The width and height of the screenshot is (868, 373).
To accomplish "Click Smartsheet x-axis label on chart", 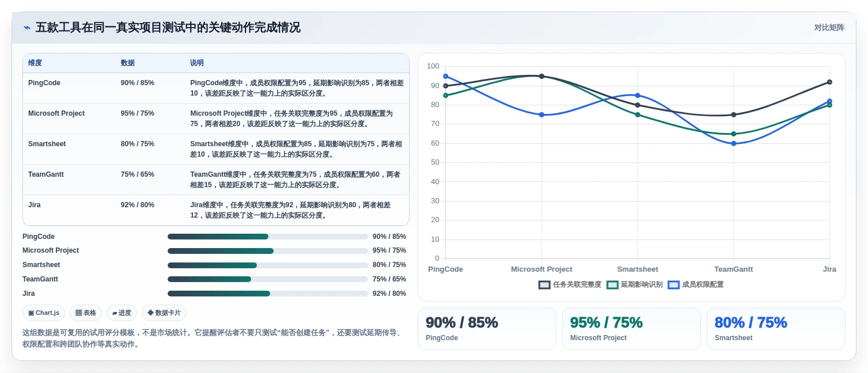I will coord(638,269).
